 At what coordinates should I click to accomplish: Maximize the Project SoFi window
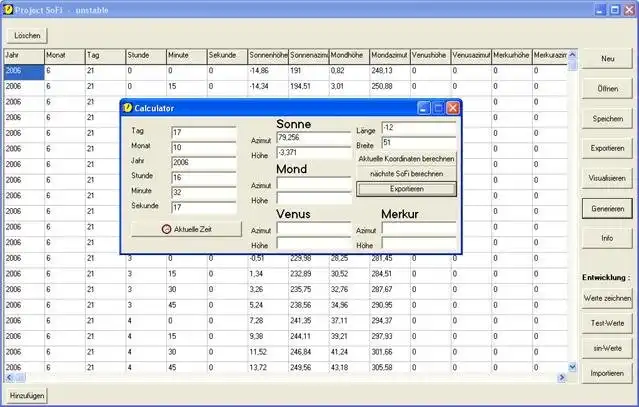pos(615,10)
